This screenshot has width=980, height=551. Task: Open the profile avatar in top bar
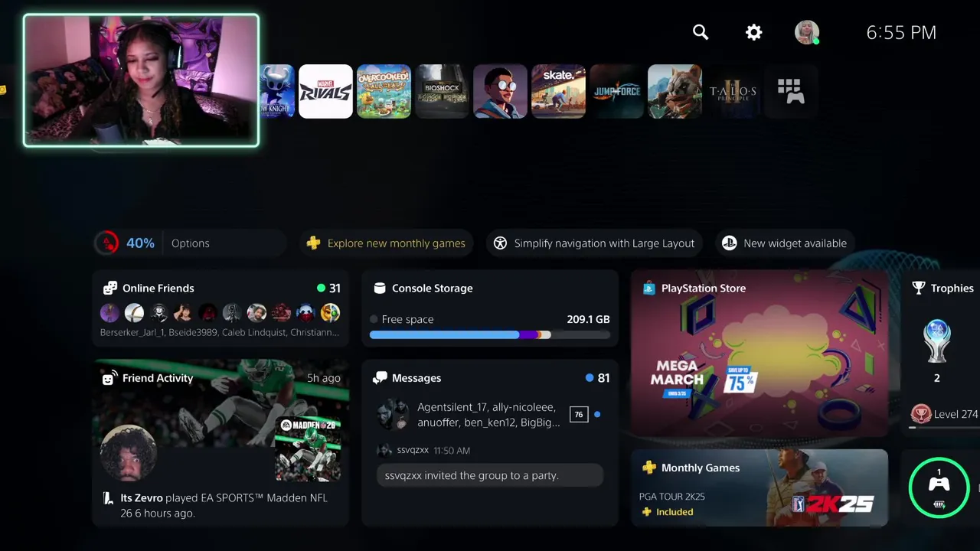[807, 32]
